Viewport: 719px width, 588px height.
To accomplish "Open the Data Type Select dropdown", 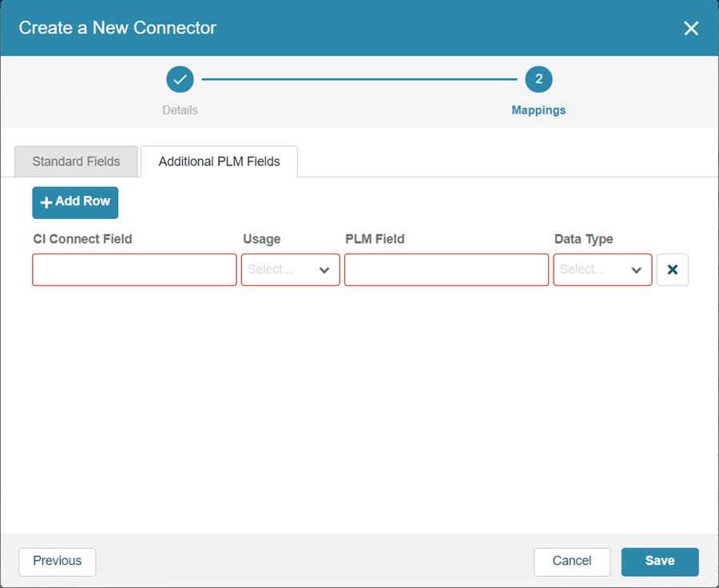I will (602, 270).
